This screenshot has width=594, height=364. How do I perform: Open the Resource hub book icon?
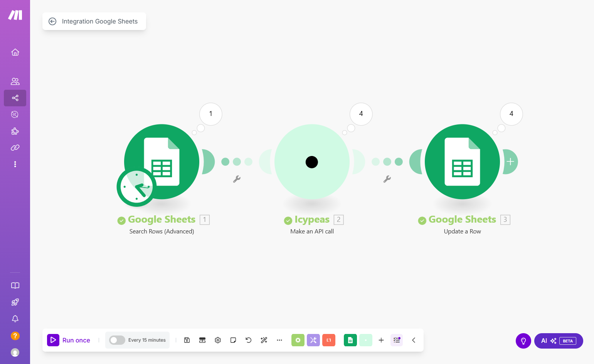15,285
